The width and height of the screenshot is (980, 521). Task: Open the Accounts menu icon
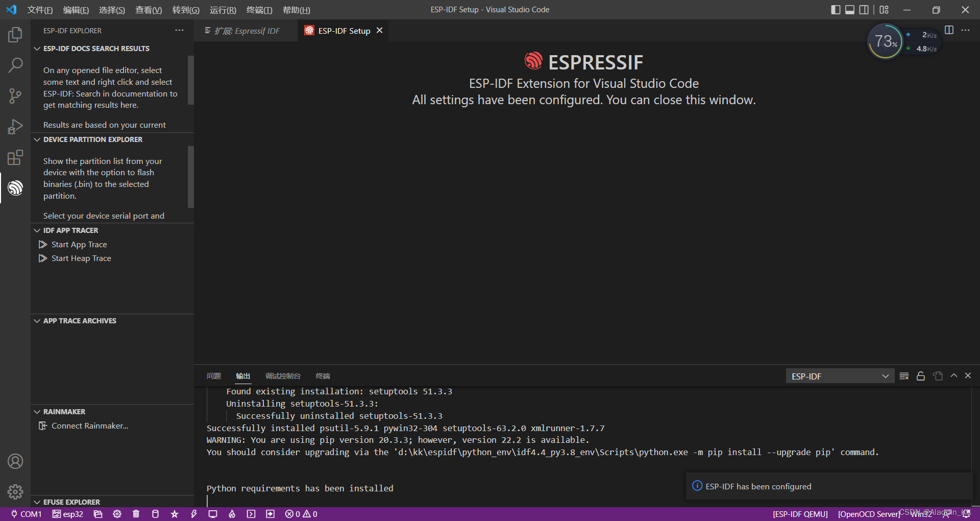point(15,461)
